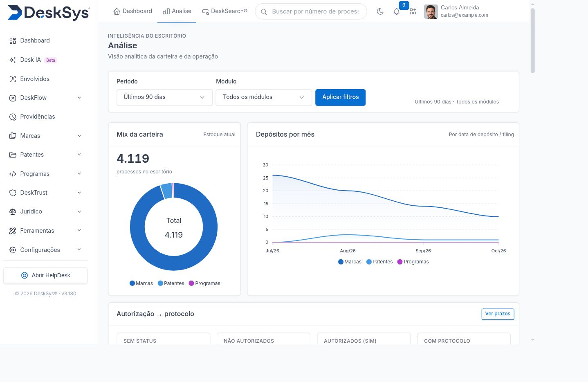Click the HelpDesk lifebuoy icon
The height and width of the screenshot is (382, 588).
25,275
